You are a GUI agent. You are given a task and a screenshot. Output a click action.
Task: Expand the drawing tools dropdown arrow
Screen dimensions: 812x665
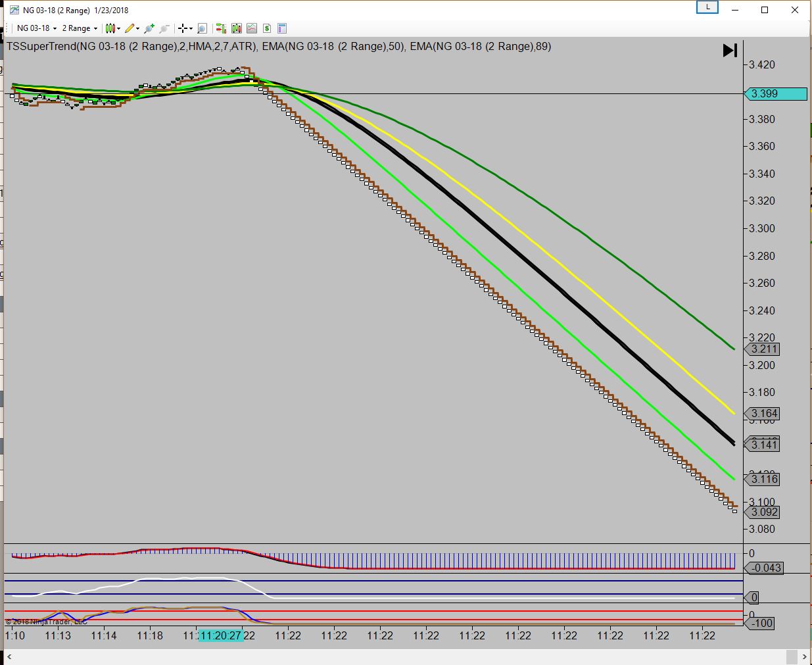(x=138, y=28)
